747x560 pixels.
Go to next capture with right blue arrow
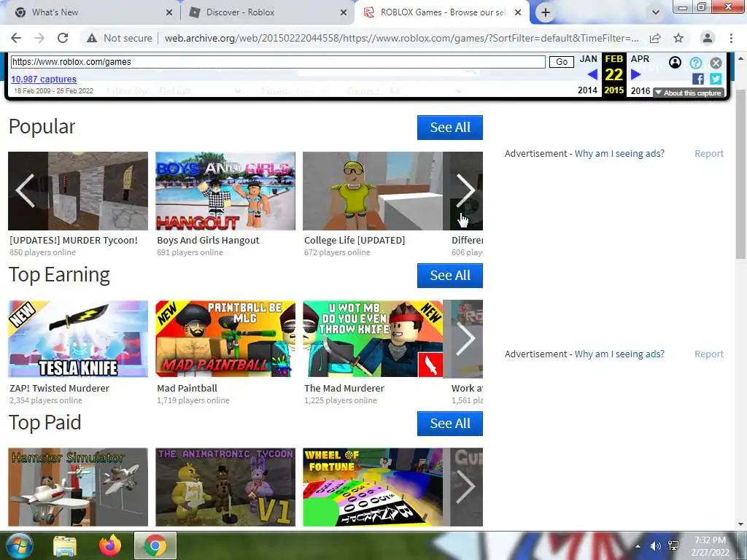pos(635,74)
